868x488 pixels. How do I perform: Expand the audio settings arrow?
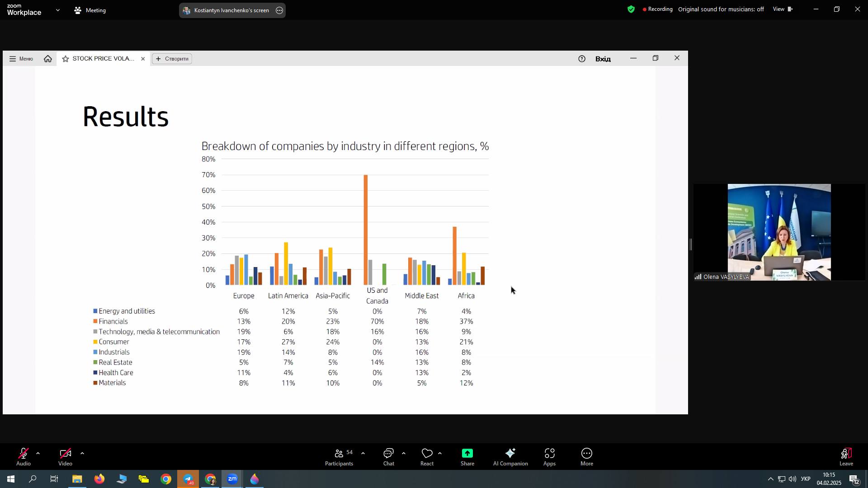[x=38, y=453]
